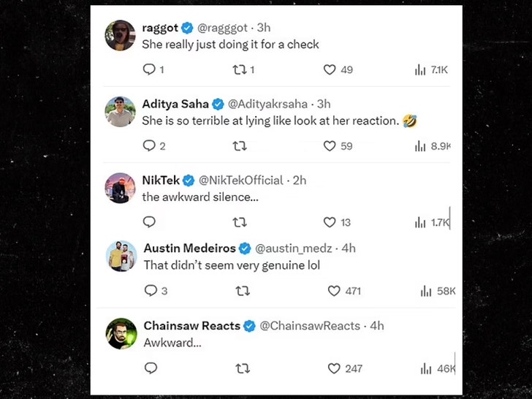This screenshot has height=399, width=532.
Task: View analytics on Chainsaw Reacts tweet
Action: point(425,368)
